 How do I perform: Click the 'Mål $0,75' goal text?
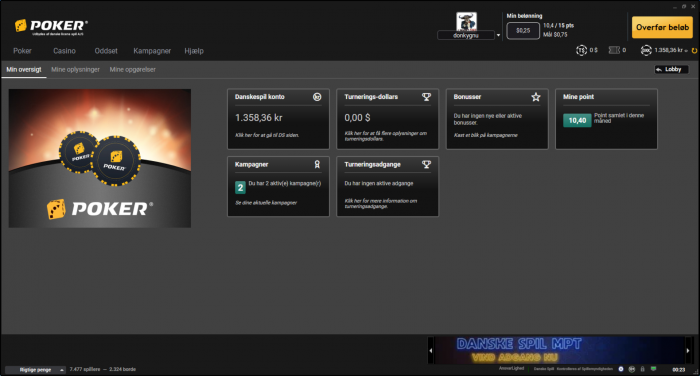[x=555, y=35]
